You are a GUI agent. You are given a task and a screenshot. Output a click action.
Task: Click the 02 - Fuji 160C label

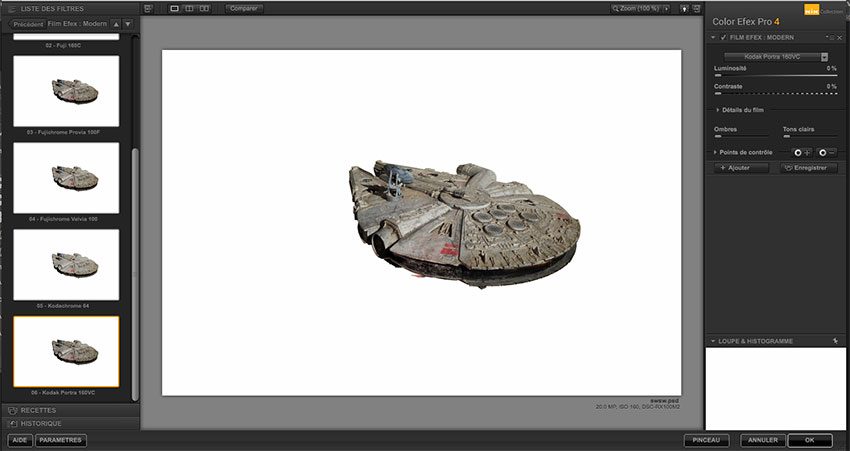(63, 46)
